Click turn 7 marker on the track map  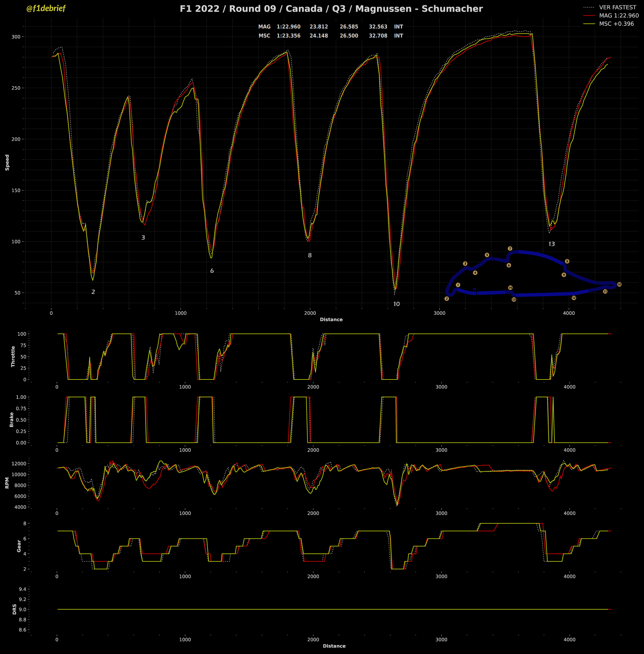tap(510, 248)
